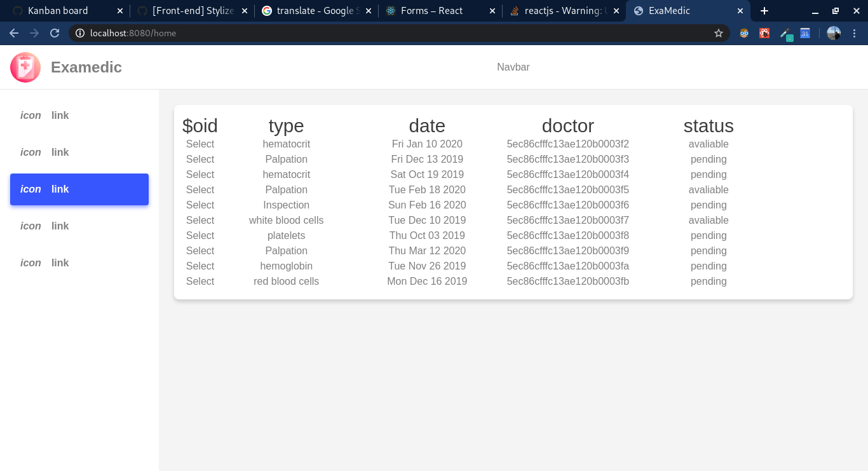Open the [Front-end] Stylize GitHub tab
Screen dimensions: 868x471
coord(193,11)
